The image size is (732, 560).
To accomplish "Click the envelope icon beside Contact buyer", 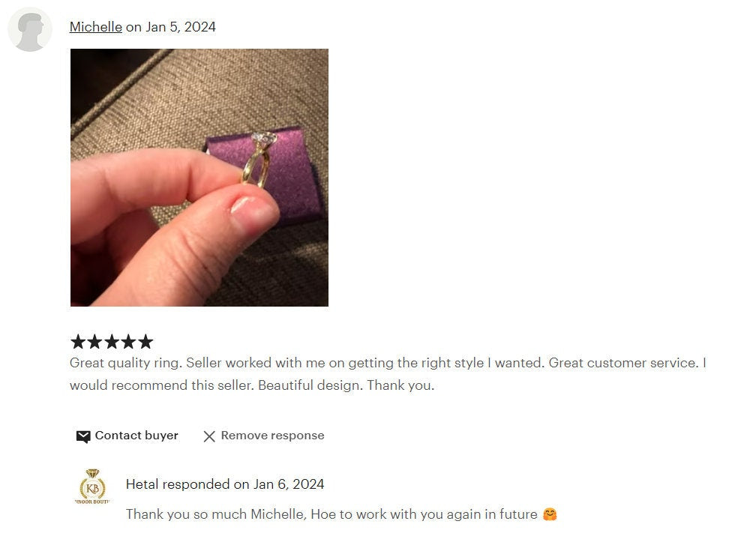I will (83, 436).
